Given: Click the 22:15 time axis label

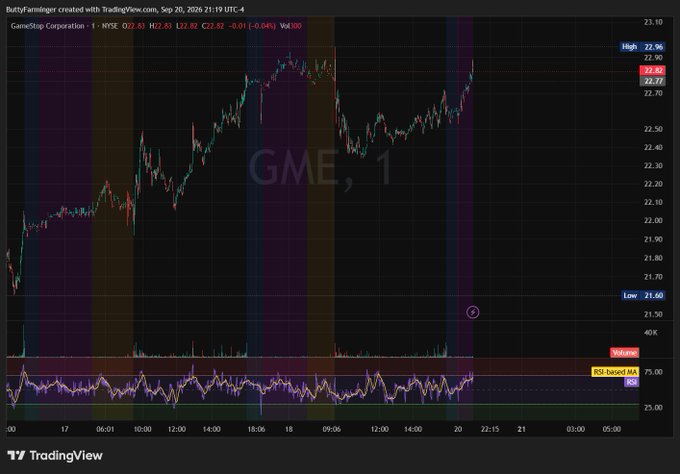Looking at the screenshot, I should click(x=490, y=429).
